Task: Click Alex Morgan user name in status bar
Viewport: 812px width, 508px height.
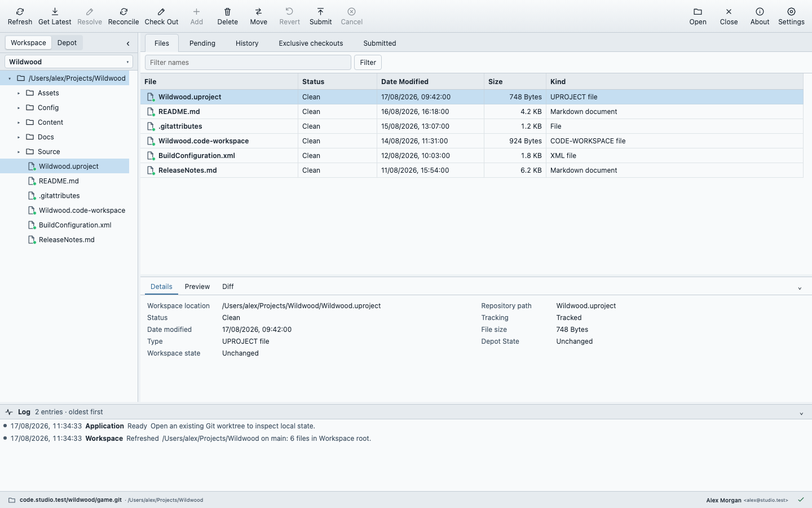Action: pyautogui.click(x=723, y=500)
